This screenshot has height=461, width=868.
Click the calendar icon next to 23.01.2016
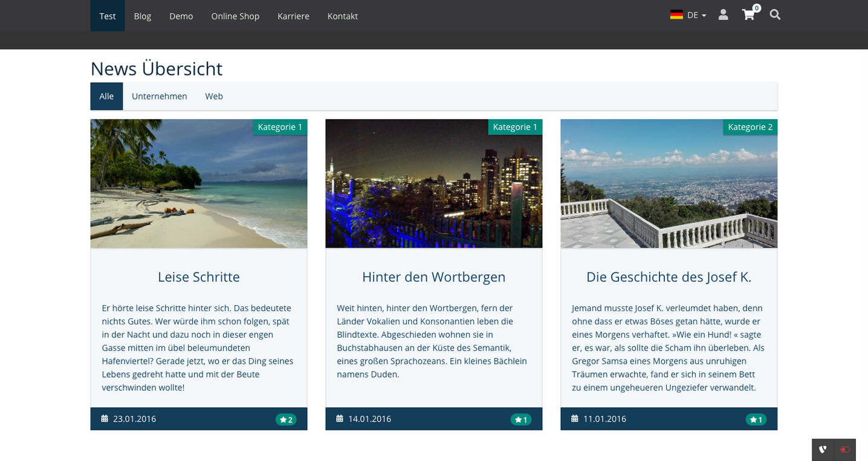pos(103,418)
